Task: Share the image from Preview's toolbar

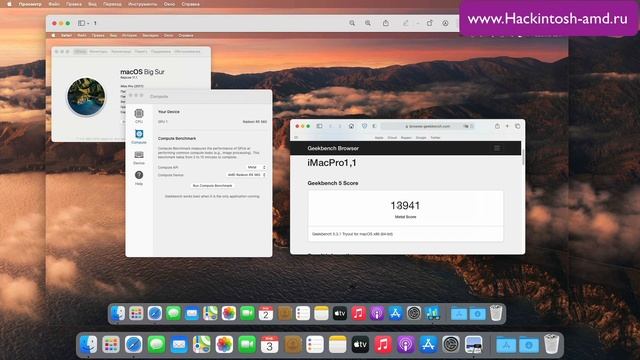Action: 386,23
